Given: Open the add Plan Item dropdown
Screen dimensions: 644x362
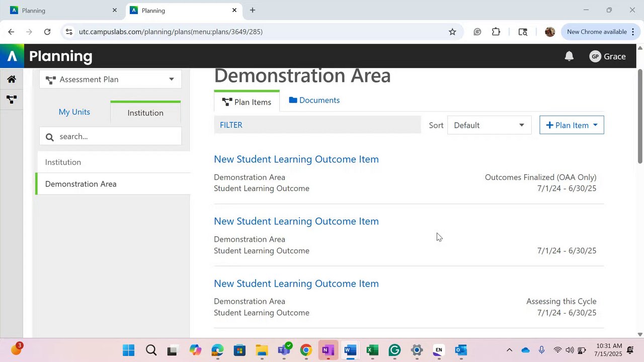Looking at the screenshot, I should (x=572, y=125).
